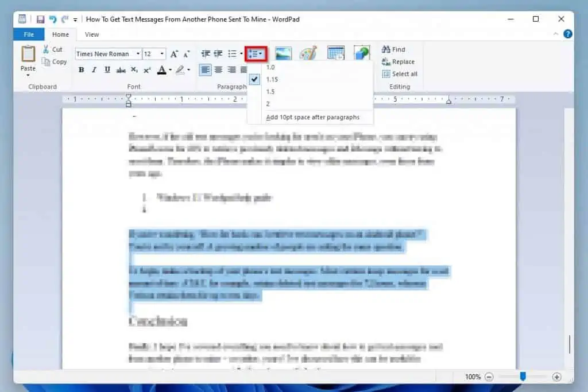Viewport: 588px width, 392px height.
Task: Toggle Strikethrough formatting
Action: 121,69
